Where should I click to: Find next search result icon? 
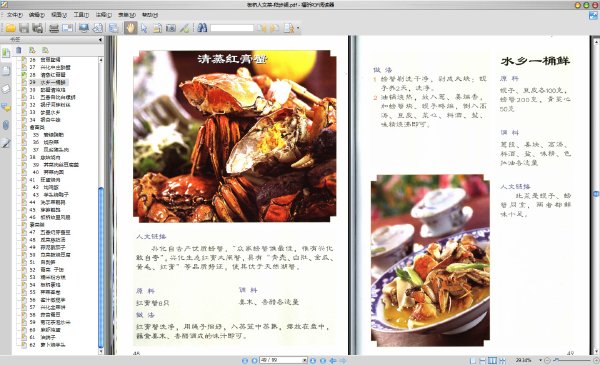(x=275, y=28)
